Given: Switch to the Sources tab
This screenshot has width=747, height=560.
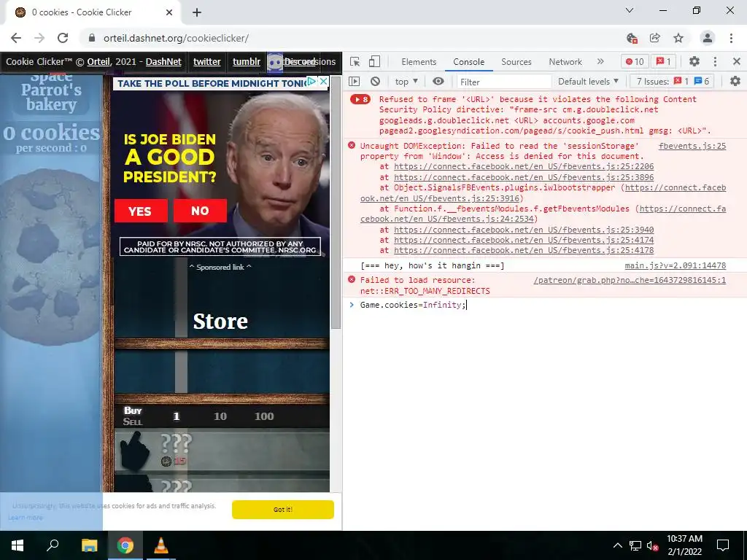Looking at the screenshot, I should pos(516,62).
